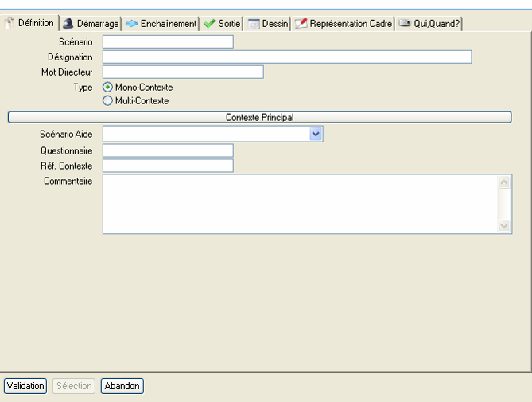Click the Définition tab page icon

click(x=10, y=23)
